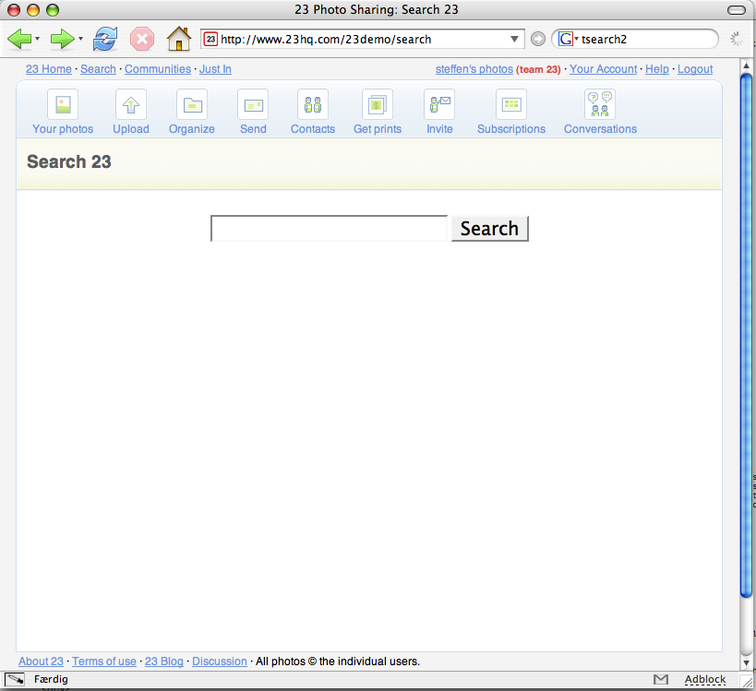Click the Logout link
The height and width of the screenshot is (691, 756).
(x=695, y=69)
